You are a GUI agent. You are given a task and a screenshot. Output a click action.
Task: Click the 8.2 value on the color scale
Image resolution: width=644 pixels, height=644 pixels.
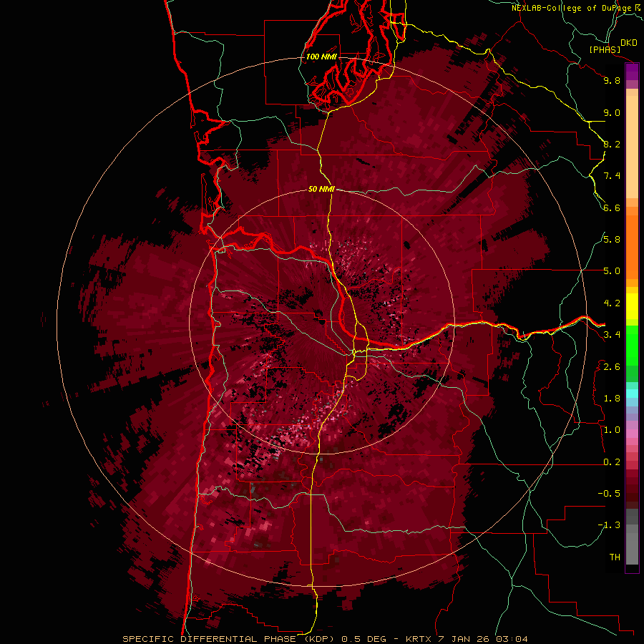click(x=612, y=144)
